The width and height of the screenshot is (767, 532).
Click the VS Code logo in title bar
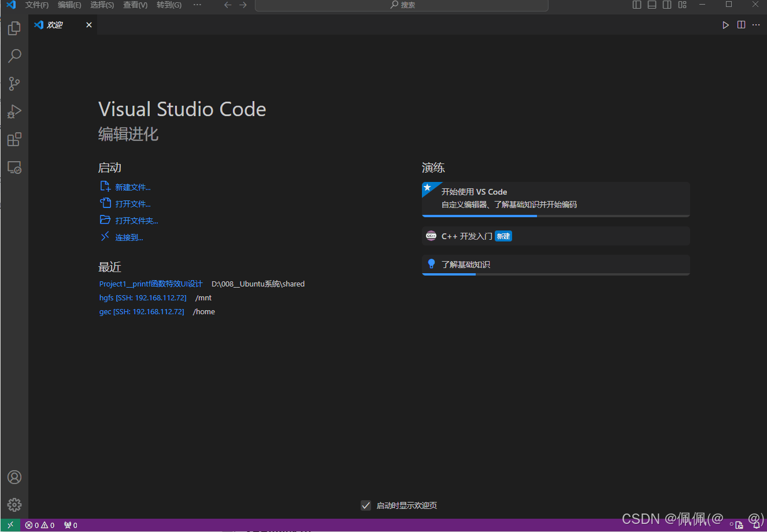point(11,5)
